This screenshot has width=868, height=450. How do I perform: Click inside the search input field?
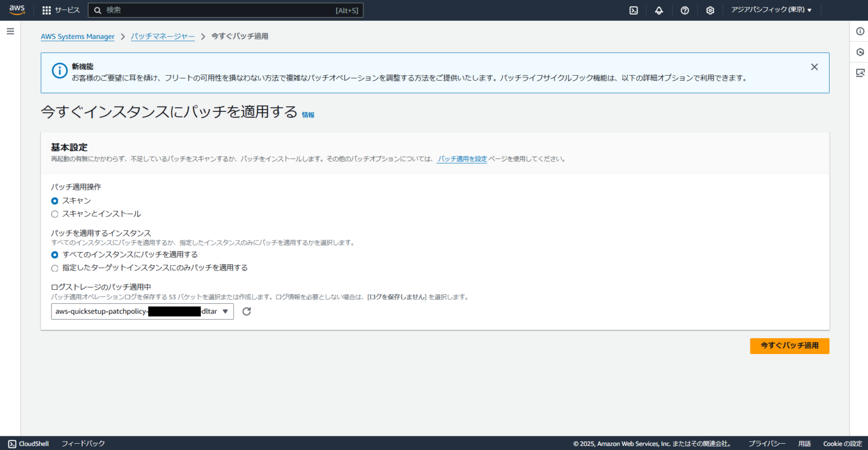226,10
